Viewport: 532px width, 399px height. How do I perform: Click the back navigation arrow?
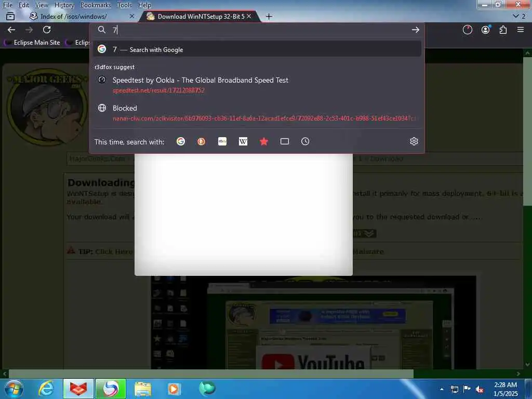click(x=11, y=30)
